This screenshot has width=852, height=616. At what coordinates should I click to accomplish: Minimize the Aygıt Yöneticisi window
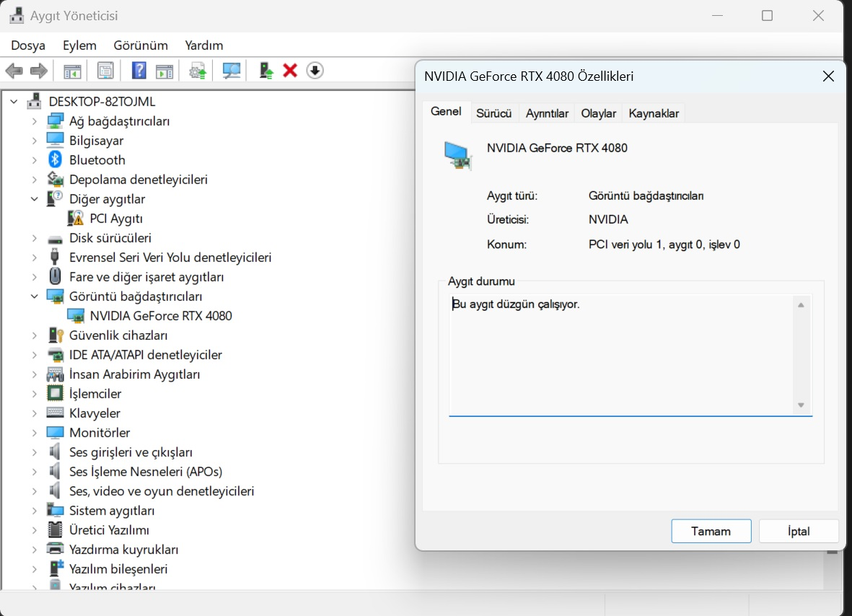[x=717, y=16]
